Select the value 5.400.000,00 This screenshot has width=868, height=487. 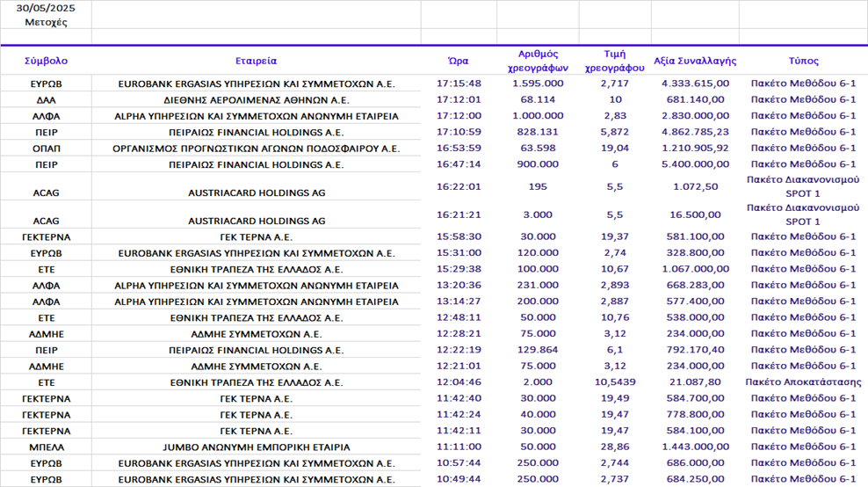(x=695, y=164)
